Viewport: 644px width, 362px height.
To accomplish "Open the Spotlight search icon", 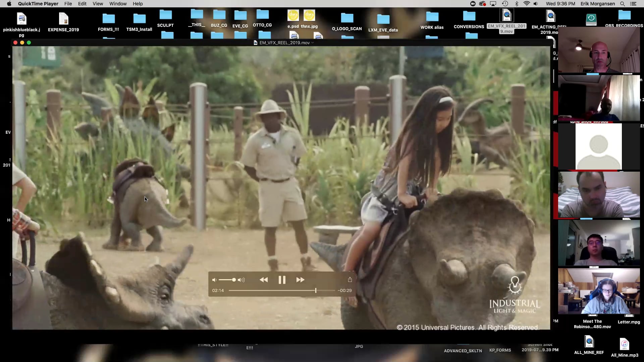I will tap(622, 4).
